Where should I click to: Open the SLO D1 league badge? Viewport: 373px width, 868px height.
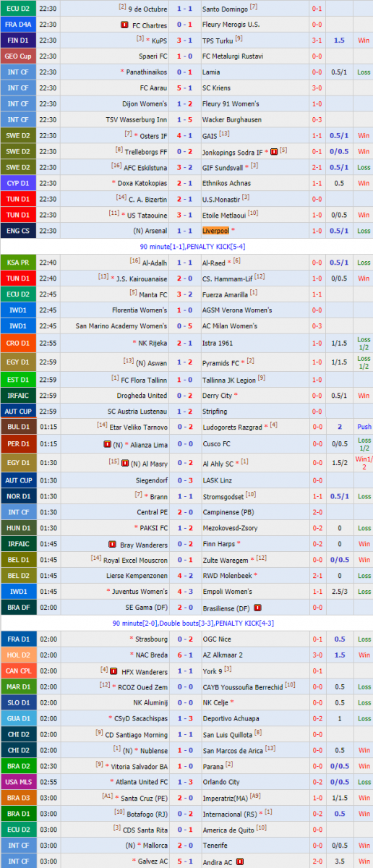(x=18, y=703)
